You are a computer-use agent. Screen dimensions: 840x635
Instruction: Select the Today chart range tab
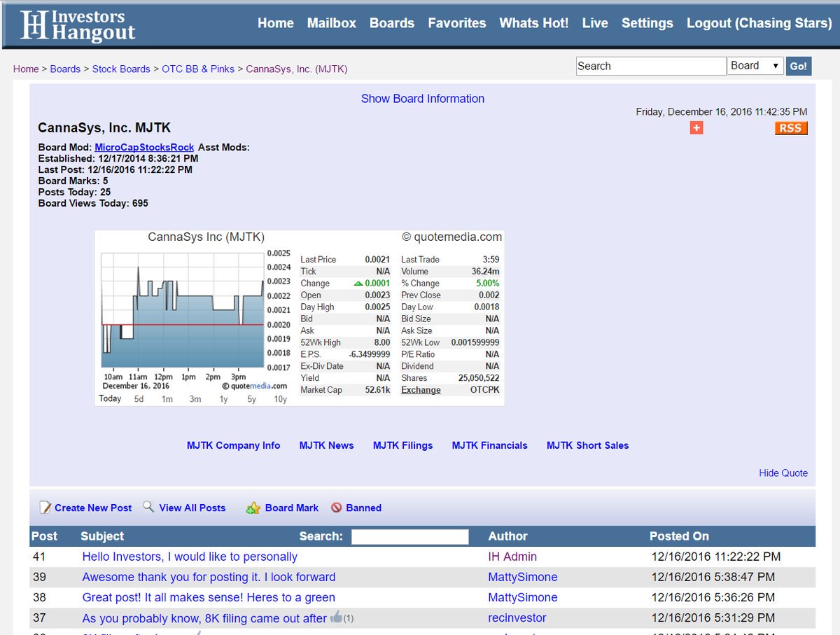pyautogui.click(x=110, y=398)
